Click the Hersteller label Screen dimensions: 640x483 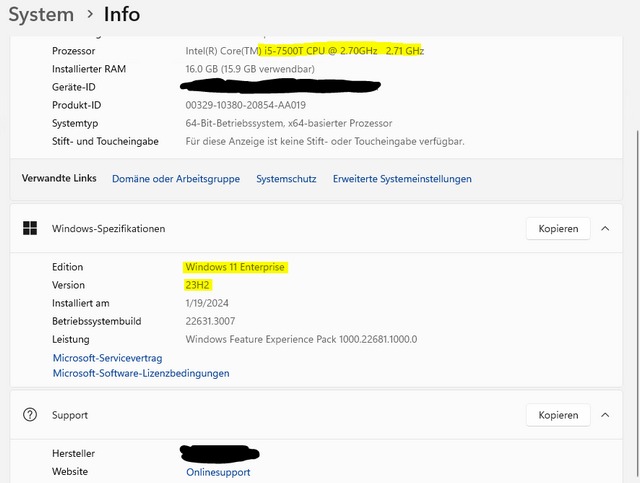[73, 453]
